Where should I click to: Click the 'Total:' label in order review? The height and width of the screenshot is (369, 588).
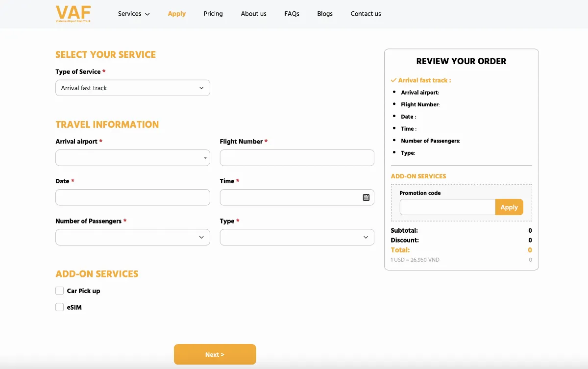[400, 250]
